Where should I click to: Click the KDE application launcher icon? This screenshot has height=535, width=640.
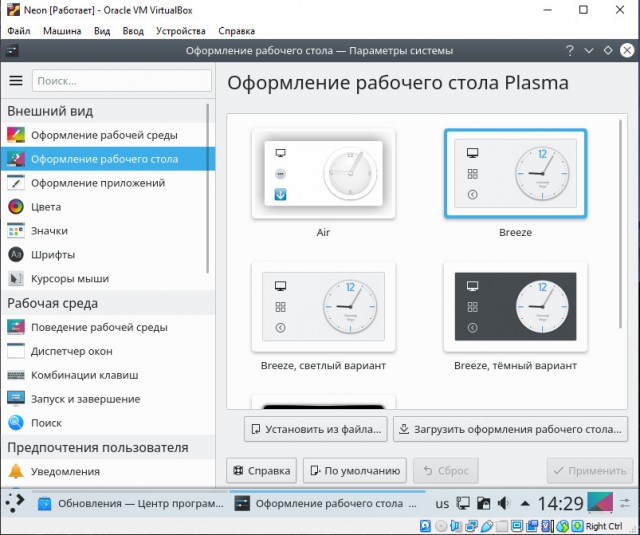click(15, 503)
